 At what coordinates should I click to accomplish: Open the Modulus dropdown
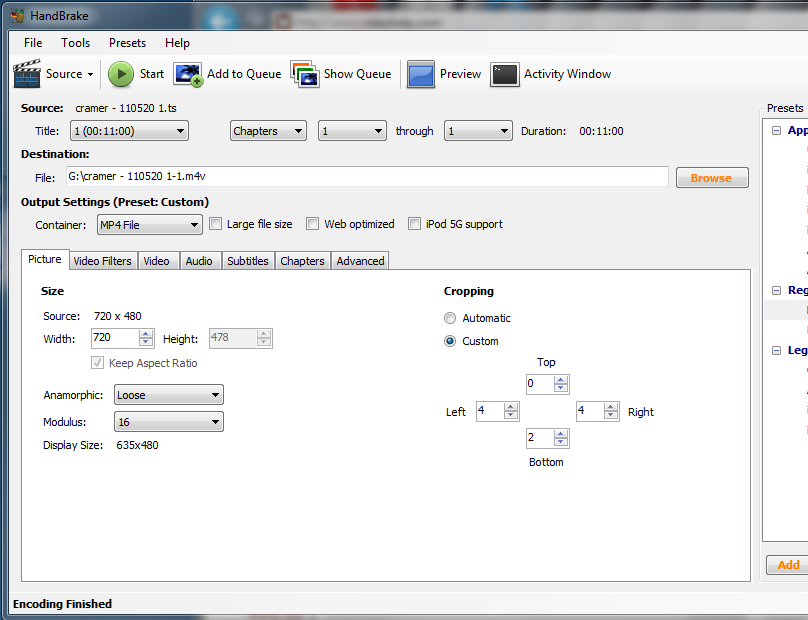point(169,422)
